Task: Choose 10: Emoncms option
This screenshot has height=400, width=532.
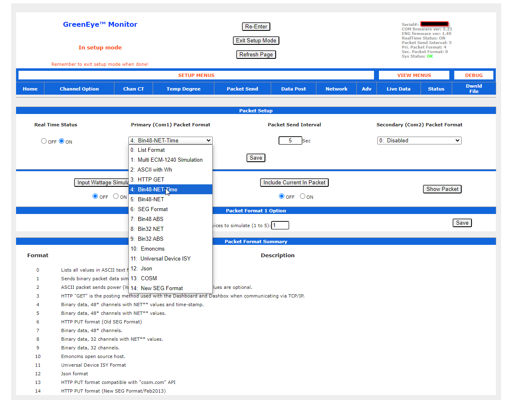Action: point(170,249)
